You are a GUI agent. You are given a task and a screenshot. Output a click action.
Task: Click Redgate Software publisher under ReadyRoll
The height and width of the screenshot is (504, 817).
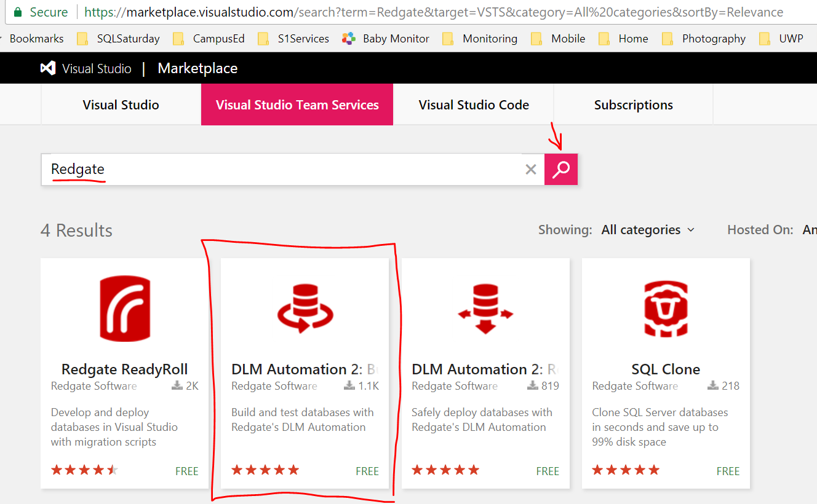coord(94,386)
